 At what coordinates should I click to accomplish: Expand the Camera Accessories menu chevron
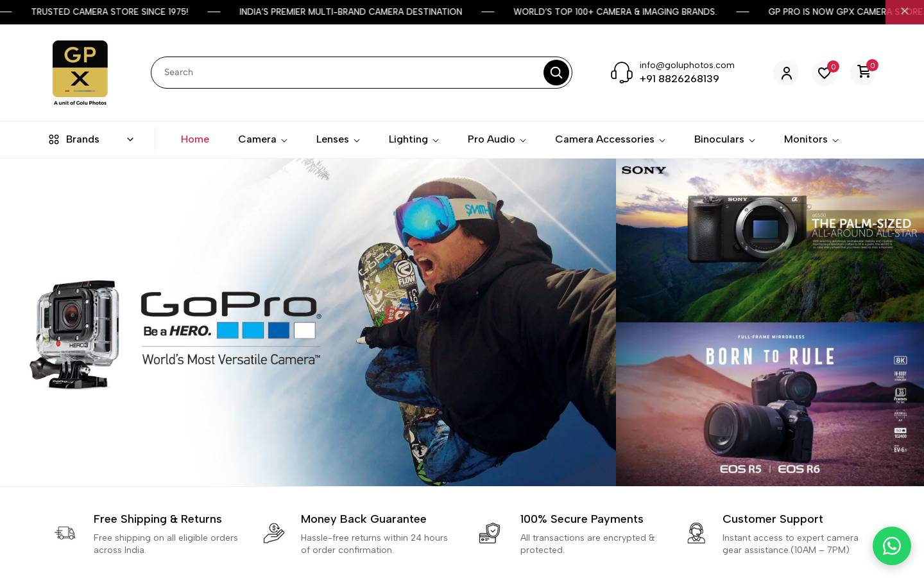tap(662, 140)
